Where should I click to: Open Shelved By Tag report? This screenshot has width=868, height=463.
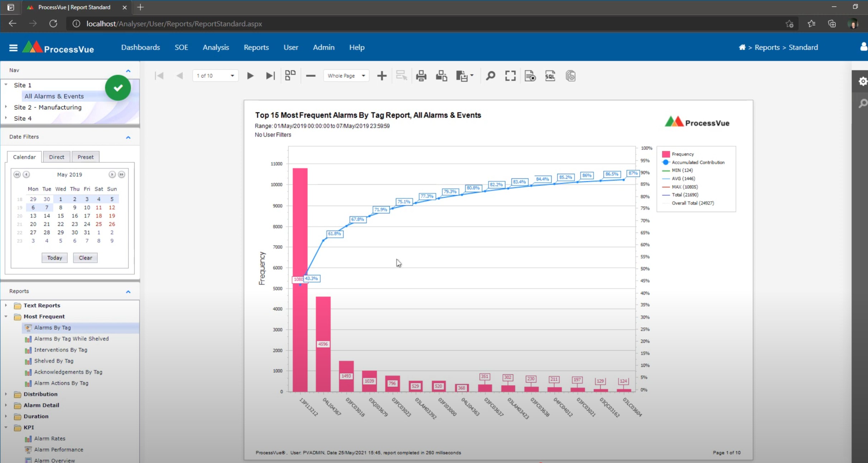tap(54, 361)
